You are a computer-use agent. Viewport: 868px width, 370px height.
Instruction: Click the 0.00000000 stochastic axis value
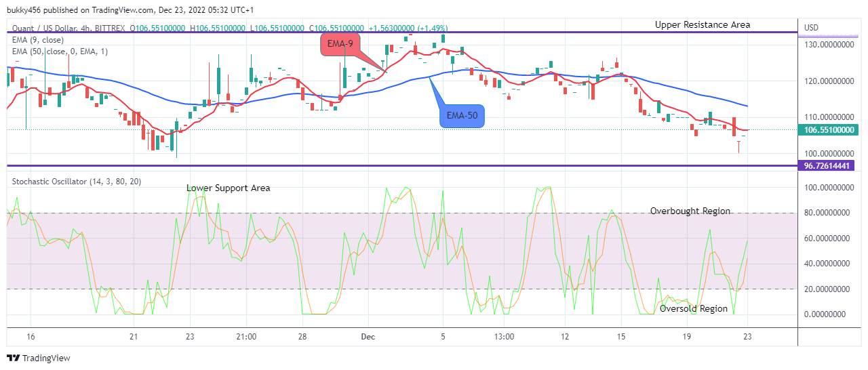pos(824,314)
